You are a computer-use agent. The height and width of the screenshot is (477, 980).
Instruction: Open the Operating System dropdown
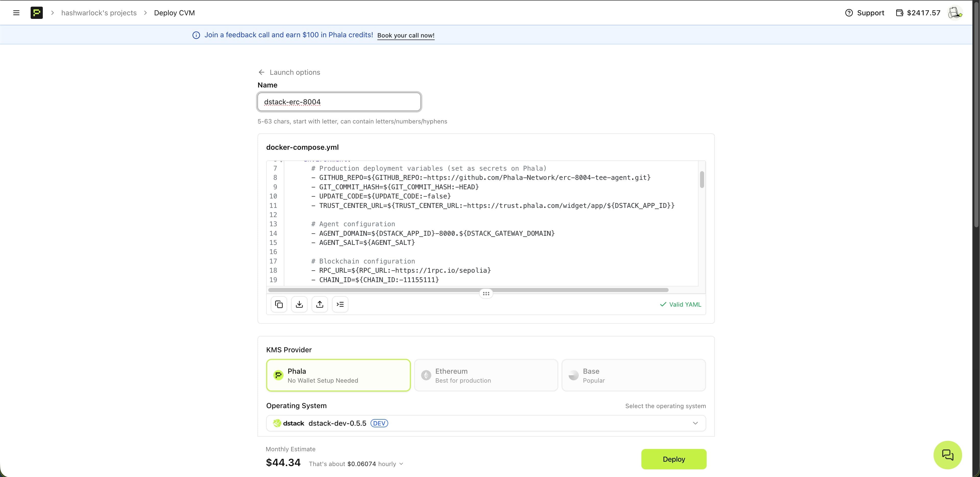(486, 423)
